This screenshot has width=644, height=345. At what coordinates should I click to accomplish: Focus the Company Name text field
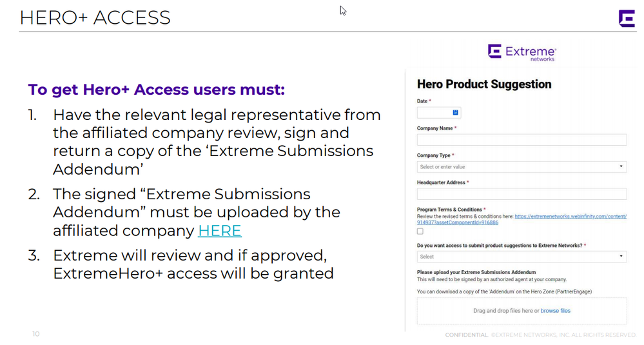[522, 140]
